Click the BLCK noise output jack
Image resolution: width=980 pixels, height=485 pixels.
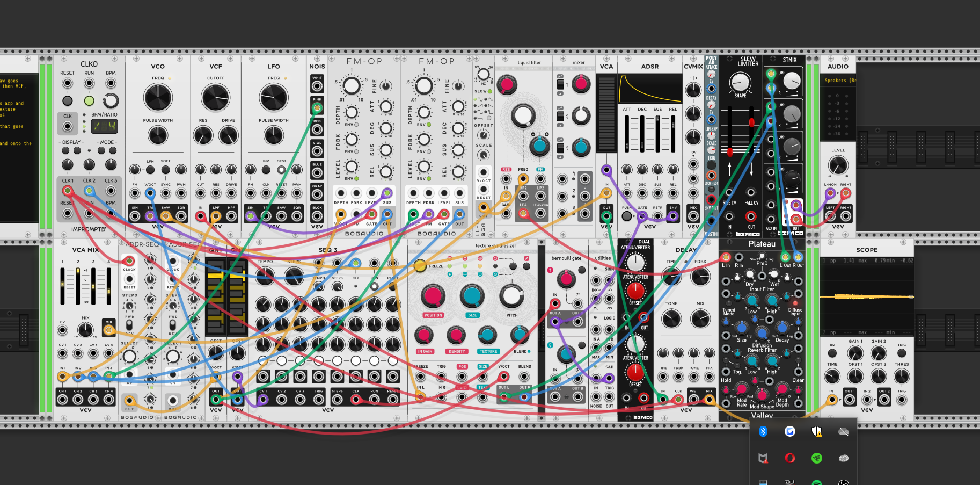317,216
